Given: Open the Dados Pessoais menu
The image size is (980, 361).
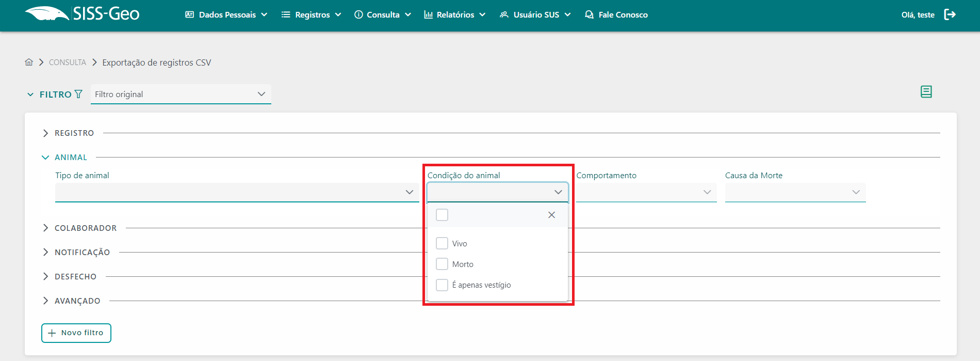Looking at the screenshot, I should coord(226,14).
